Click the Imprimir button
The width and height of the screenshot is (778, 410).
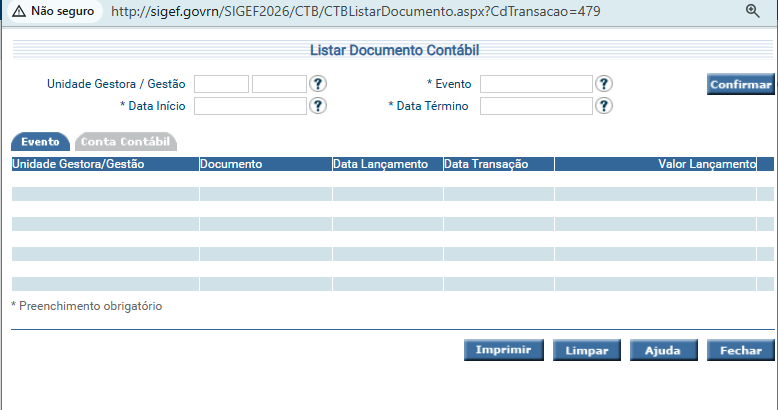coord(504,350)
